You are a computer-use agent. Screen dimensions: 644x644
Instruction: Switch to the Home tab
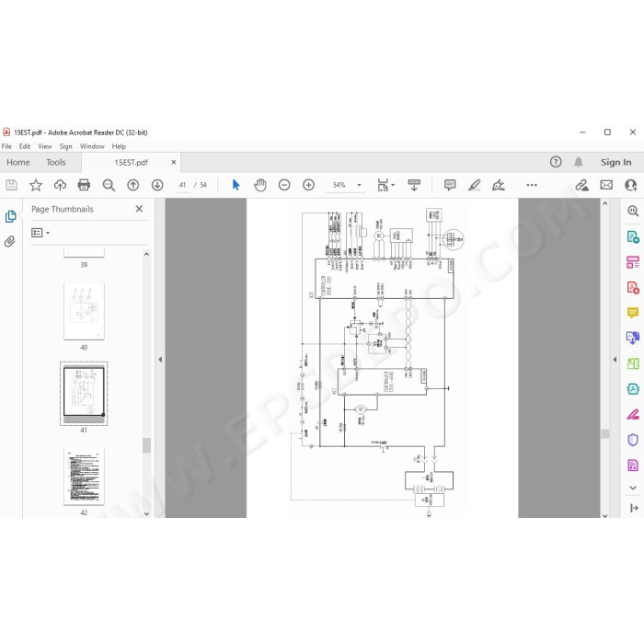pos(18,162)
